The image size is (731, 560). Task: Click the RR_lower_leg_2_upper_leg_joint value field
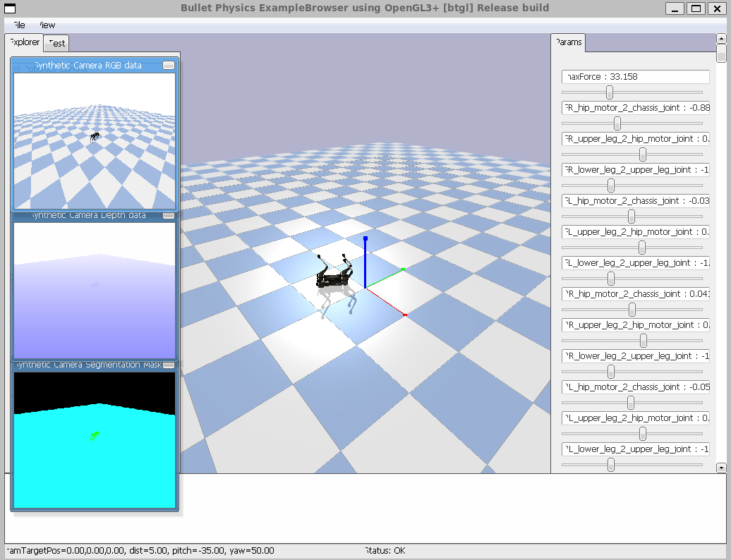(636, 356)
